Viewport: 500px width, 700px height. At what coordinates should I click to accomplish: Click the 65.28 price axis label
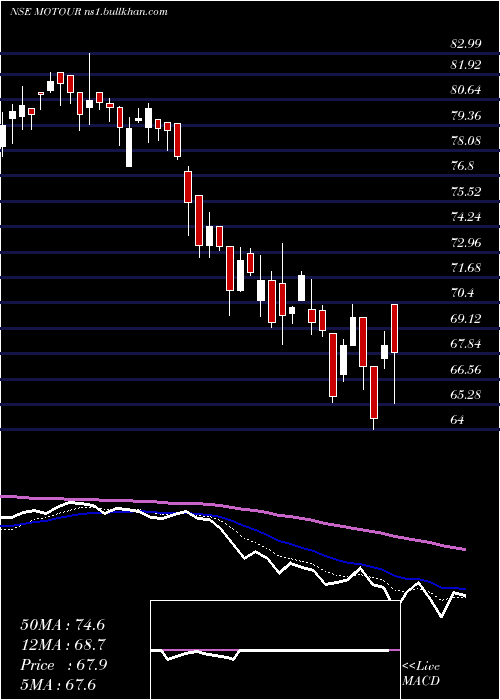point(466,395)
